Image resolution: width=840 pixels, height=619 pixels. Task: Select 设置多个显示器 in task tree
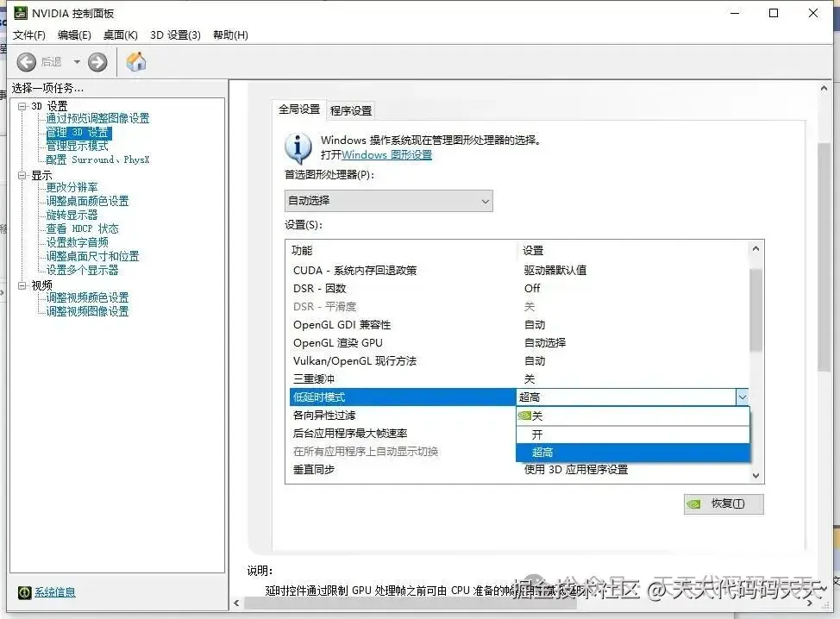click(83, 270)
